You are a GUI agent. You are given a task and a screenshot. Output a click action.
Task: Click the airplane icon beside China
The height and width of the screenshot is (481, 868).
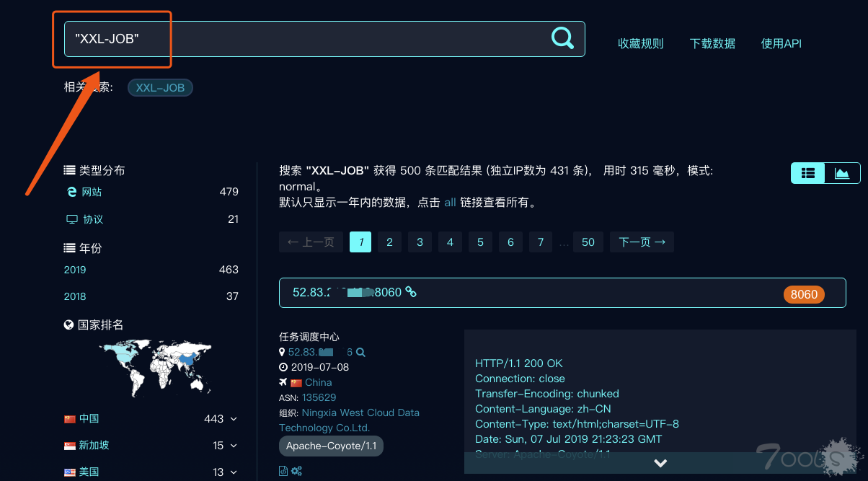(283, 382)
